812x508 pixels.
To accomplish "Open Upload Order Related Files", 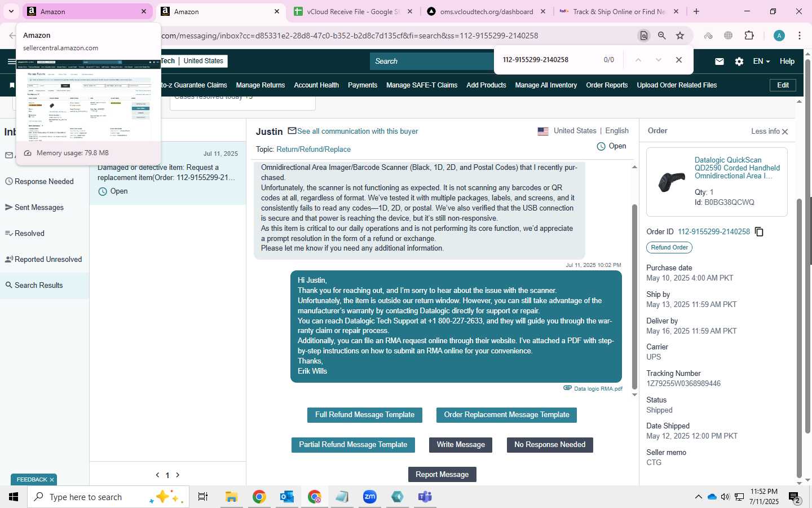I will click(677, 85).
